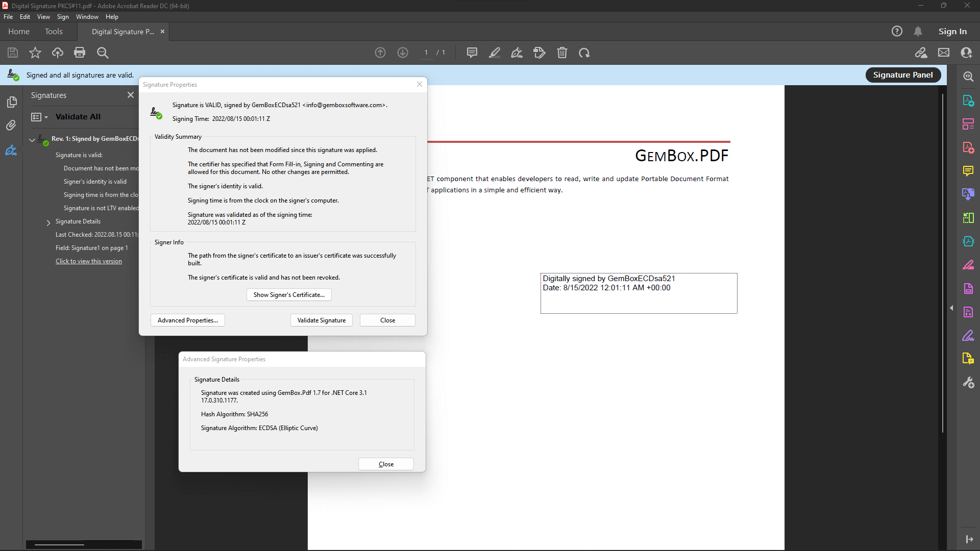The width and height of the screenshot is (980, 551).
Task: Enable LTV-enabled status checkbox
Action: point(100,208)
